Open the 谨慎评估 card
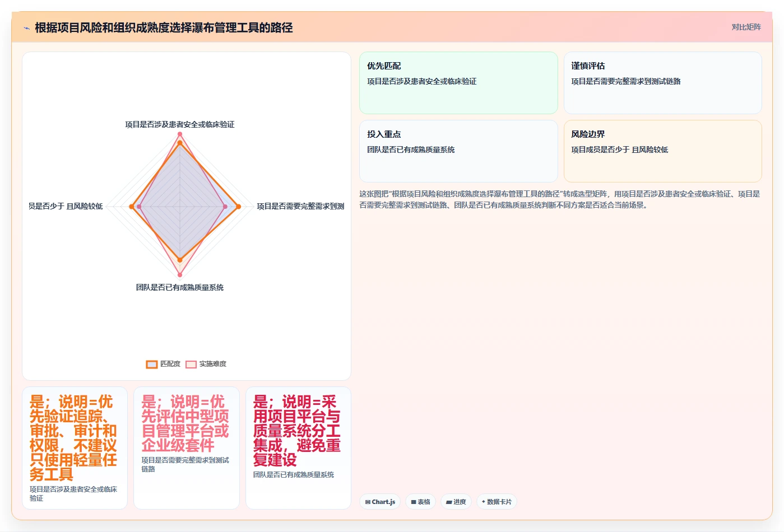 click(662, 83)
